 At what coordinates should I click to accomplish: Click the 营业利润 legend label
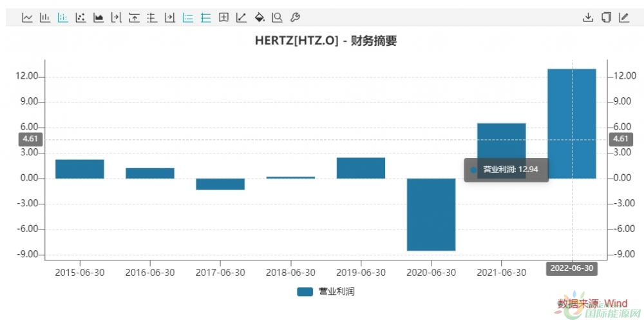pyautogui.click(x=336, y=292)
